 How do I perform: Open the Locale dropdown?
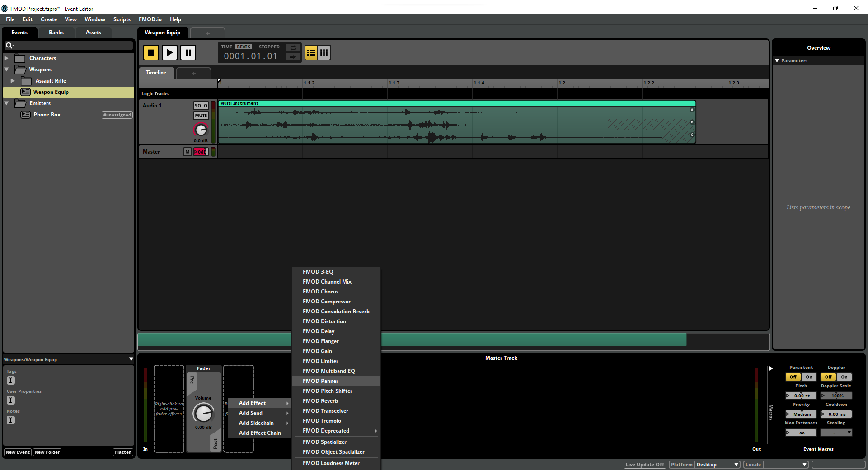coord(785,465)
